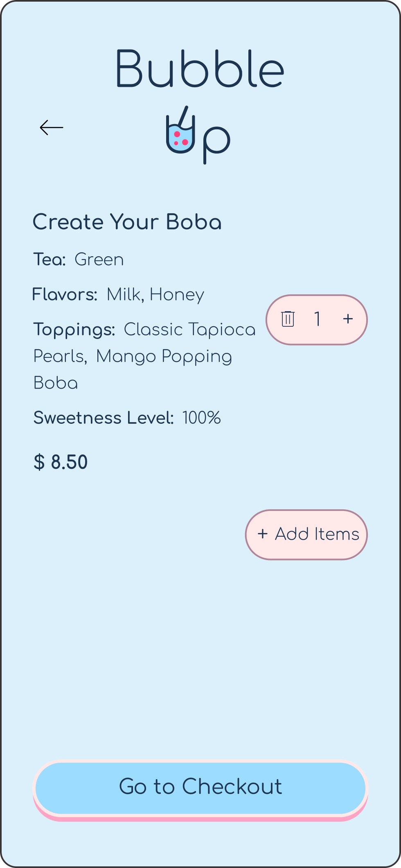This screenshot has width=401, height=868.
Task: Click the Bubble title text
Action: coord(200,69)
